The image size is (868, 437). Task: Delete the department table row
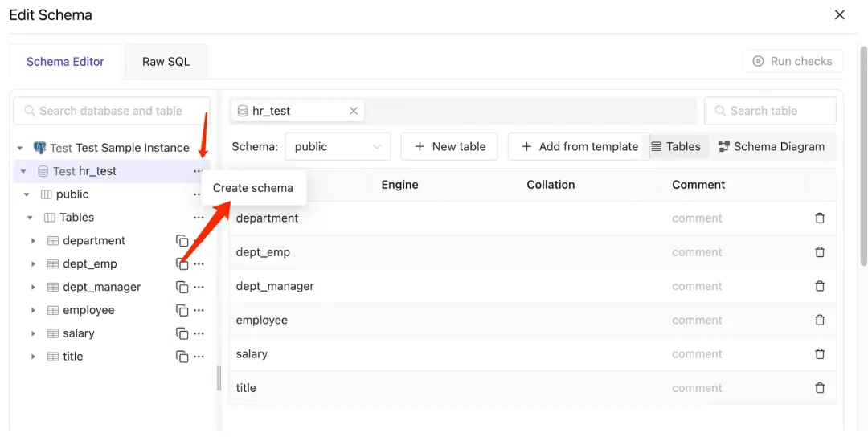pyautogui.click(x=820, y=218)
